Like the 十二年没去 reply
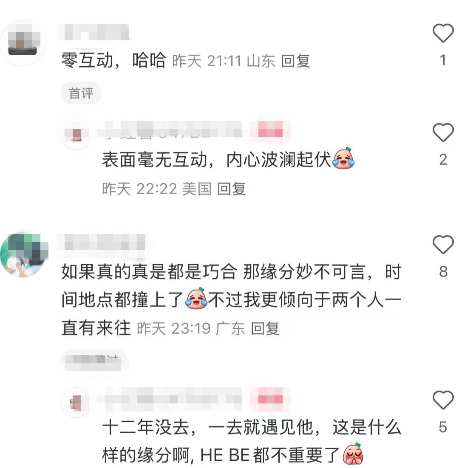This screenshot has width=476, height=468. [443, 400]
